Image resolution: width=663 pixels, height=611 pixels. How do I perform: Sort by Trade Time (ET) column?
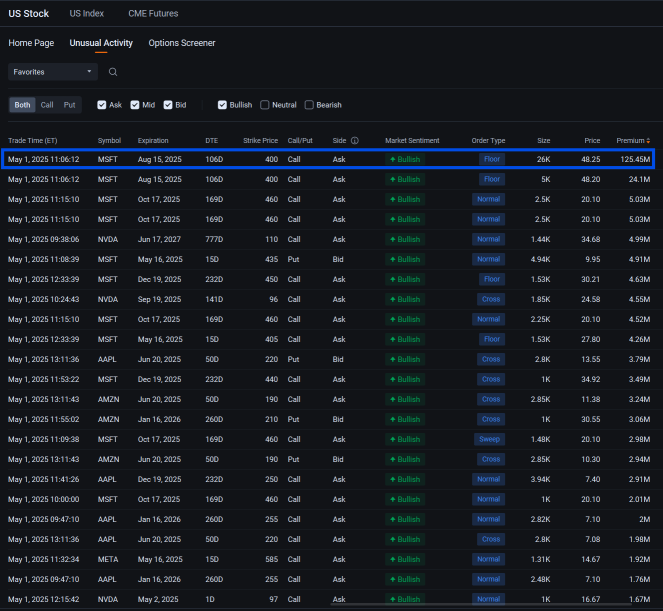tap(33, 140)
